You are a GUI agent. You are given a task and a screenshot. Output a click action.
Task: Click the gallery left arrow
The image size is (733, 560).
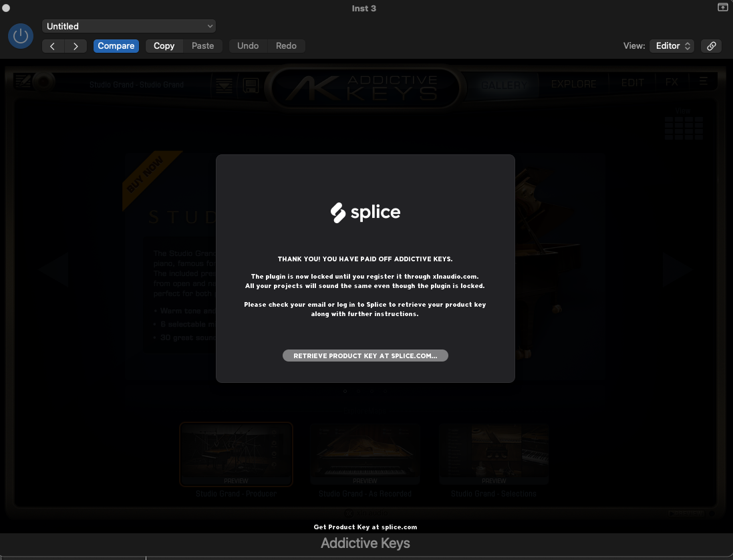tap(54, 269)
